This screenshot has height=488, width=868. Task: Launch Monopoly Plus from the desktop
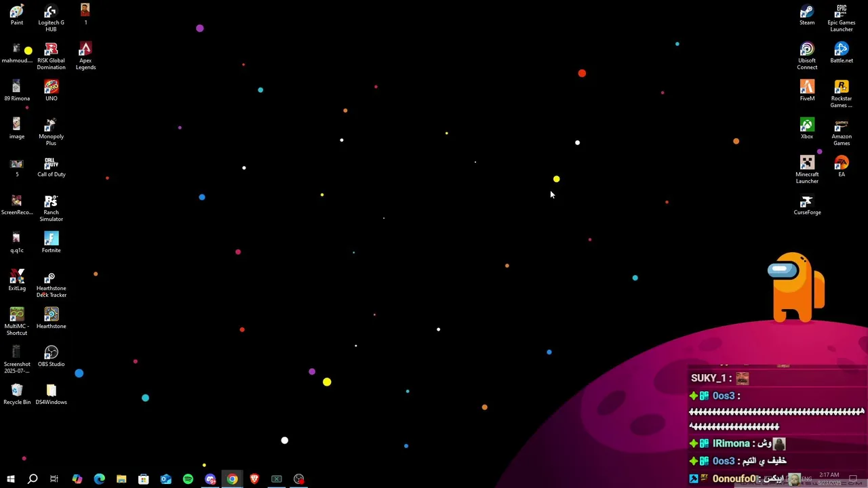click(x=51, y=132)
